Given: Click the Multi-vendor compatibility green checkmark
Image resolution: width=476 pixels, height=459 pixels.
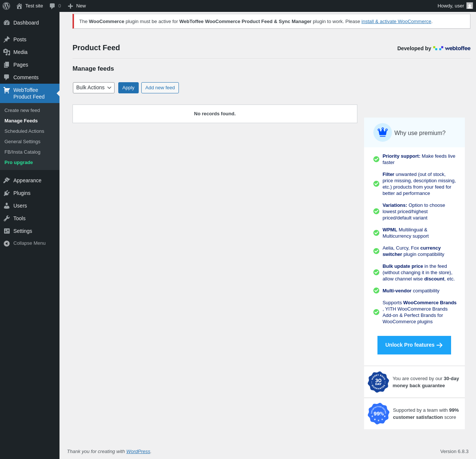Looking at the screenshot, I should 376,291.
